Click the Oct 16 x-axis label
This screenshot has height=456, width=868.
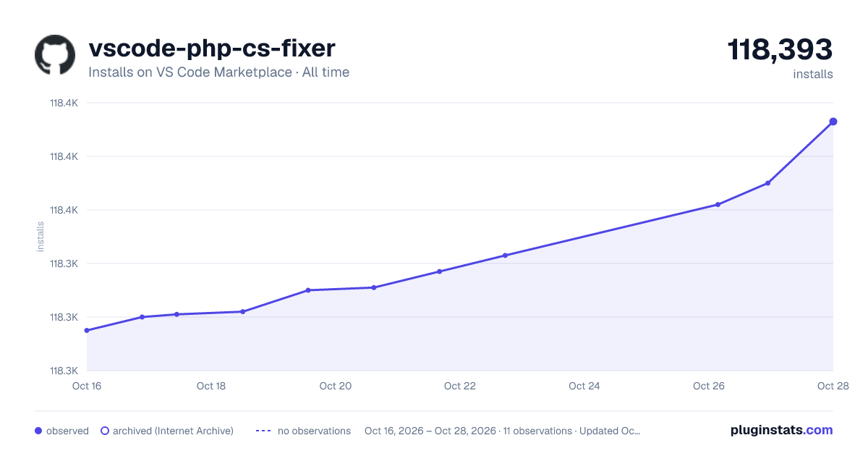tap(87, 386)
